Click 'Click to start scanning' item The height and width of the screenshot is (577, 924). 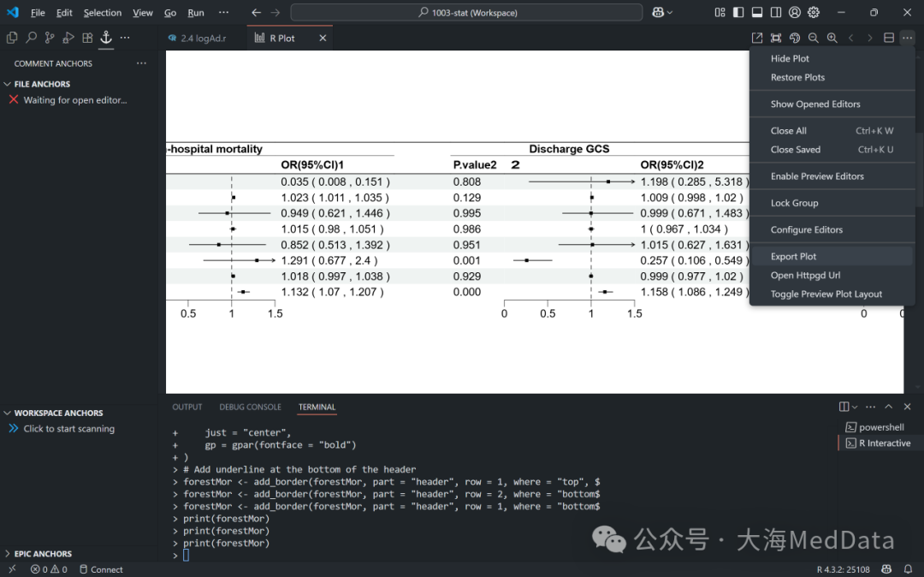point(69,429)
